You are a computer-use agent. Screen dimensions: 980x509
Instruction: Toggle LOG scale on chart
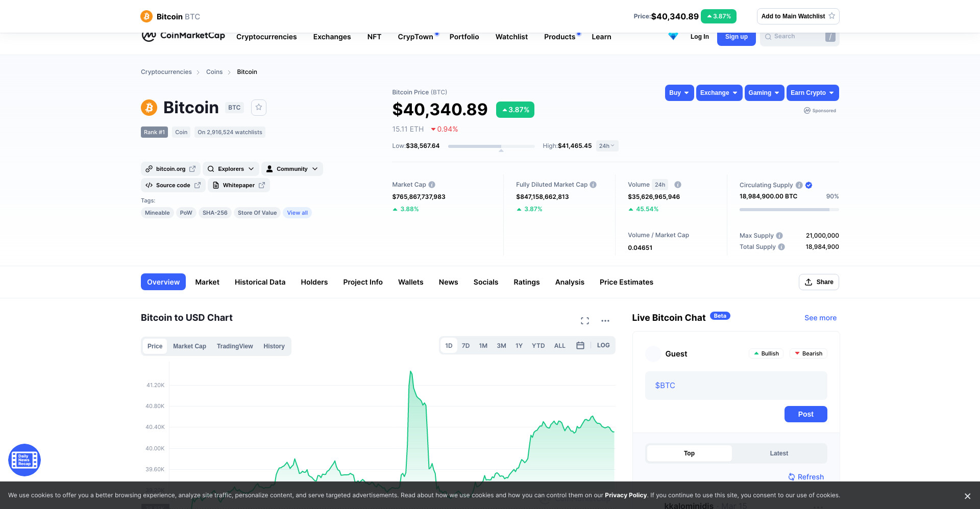point(603,345)
